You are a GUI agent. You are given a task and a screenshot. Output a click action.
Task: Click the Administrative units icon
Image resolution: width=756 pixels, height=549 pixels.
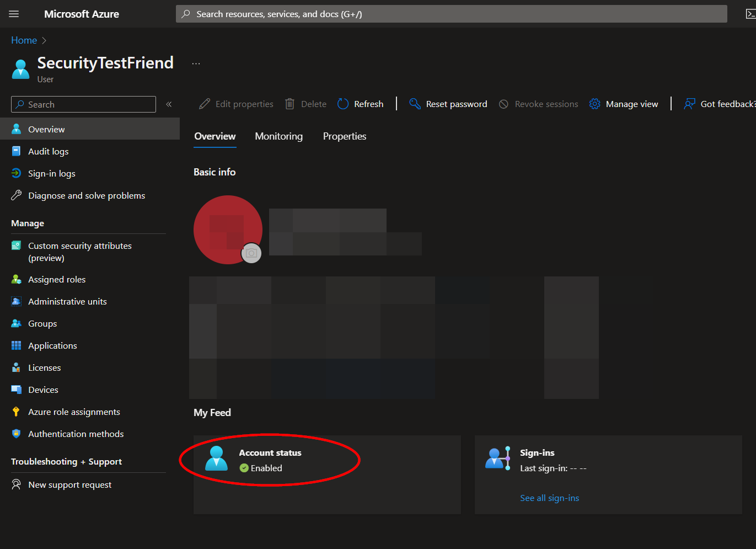coord(17,301)
